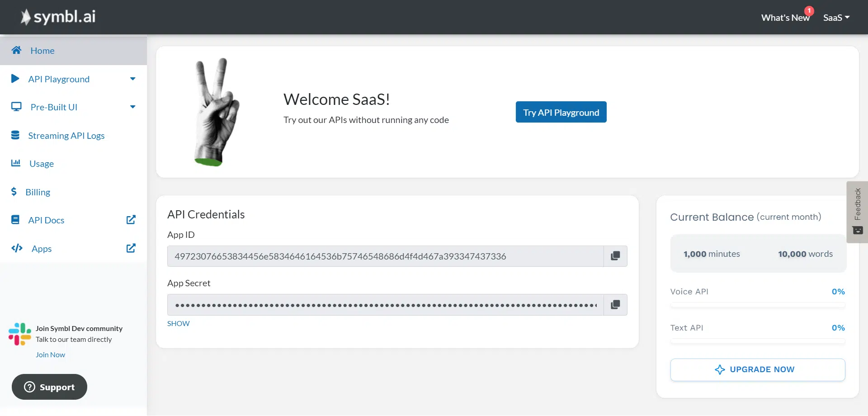The height and width of the screenshot is (416, 868).
Task: Show the hidden App Secret
Action: (179, 324)
